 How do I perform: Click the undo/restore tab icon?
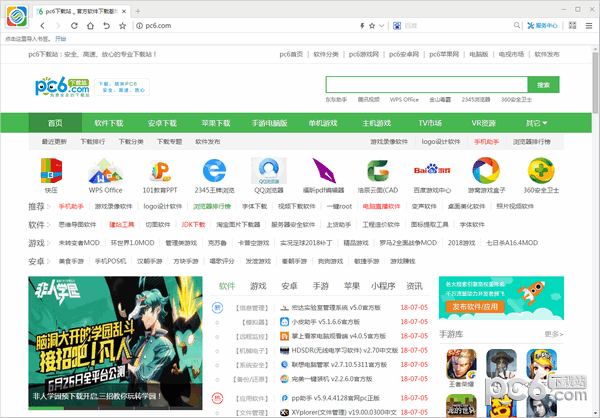pyautogui.click(x=106, y=26)
